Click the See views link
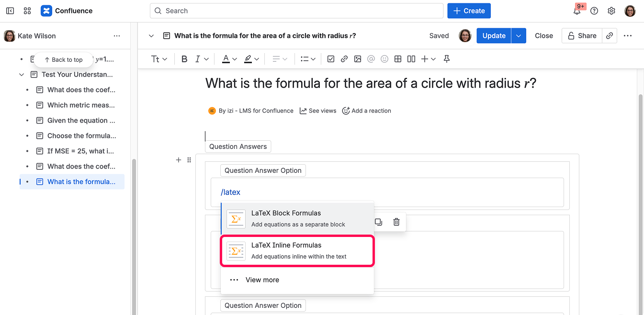Viewport: 644px width, 315px height. pos(318,111)
